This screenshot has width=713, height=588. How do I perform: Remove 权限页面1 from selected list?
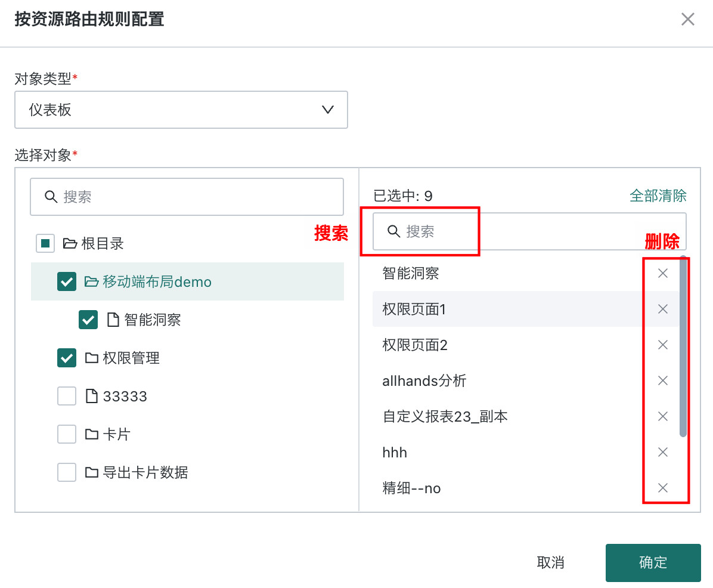[x=662, y=310]
